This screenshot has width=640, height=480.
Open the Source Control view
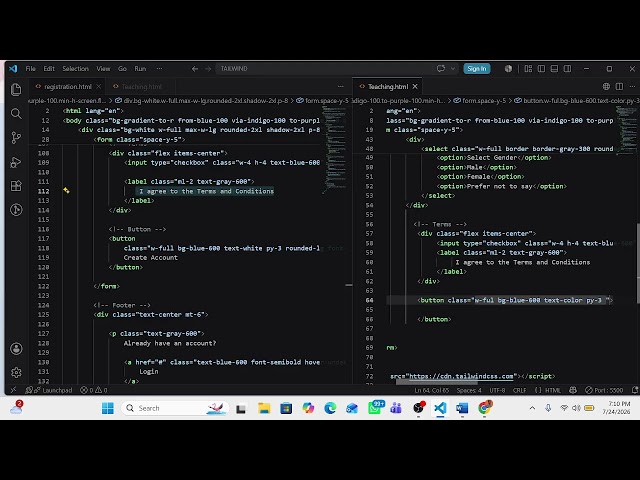click(x=16, y=138)
